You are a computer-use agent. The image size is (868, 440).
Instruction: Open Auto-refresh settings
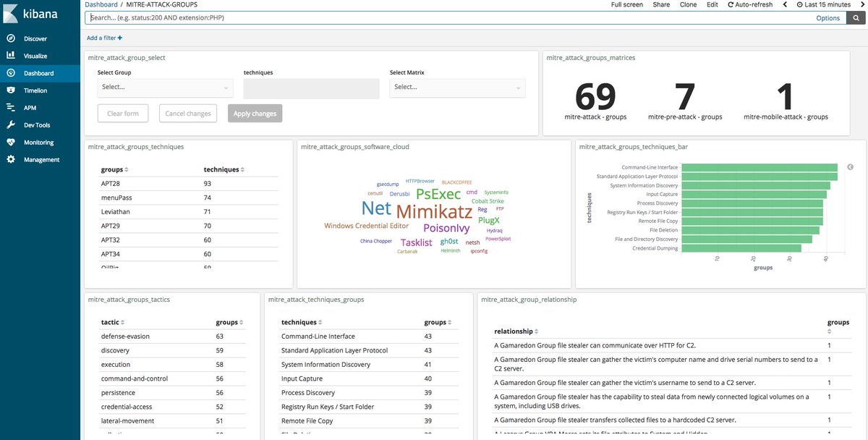click(749, 4)
